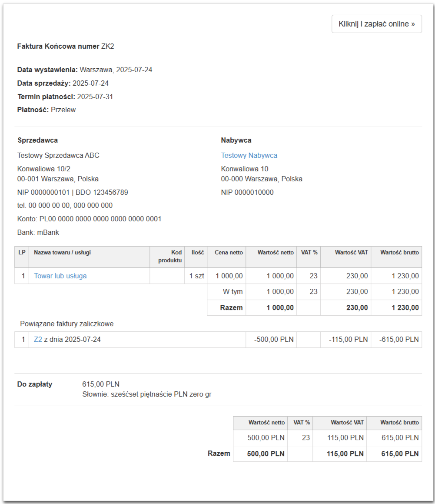Click the 'Data wystawienia' issue date line
This screenshot has height=504, width=435.
[x=84, y=70]
